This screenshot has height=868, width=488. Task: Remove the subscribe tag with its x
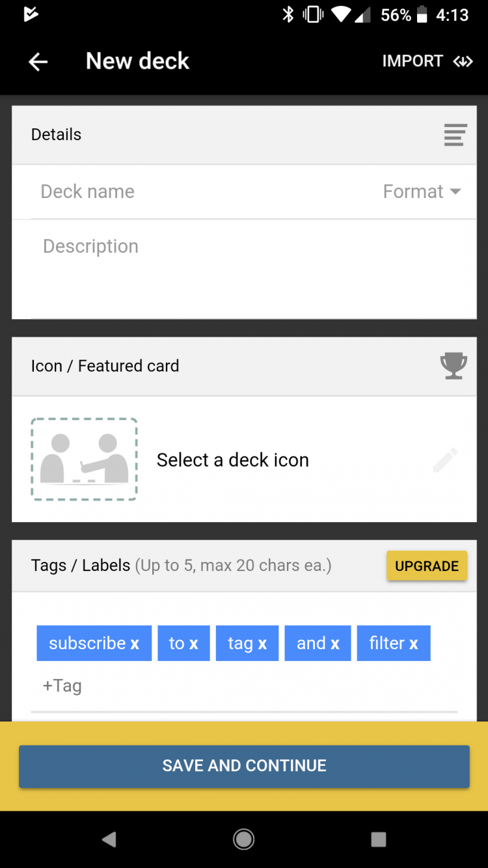coord(134,643)
